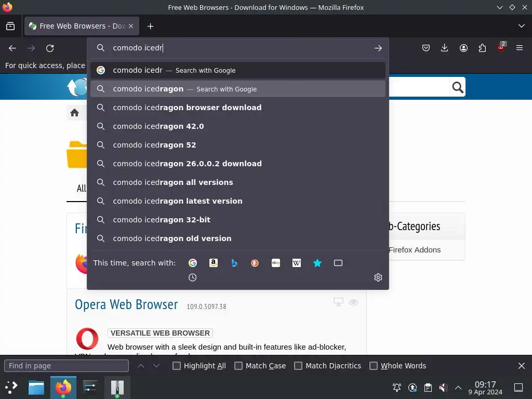Jump to previous find result arrow

pyautogui.click(x=141, y=366)
